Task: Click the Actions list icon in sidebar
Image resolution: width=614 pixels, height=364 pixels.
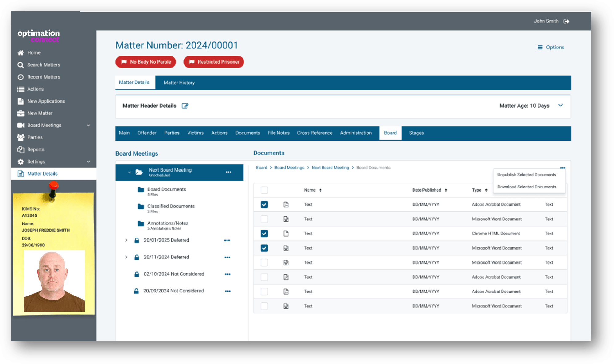Action: tap(21, 89)
